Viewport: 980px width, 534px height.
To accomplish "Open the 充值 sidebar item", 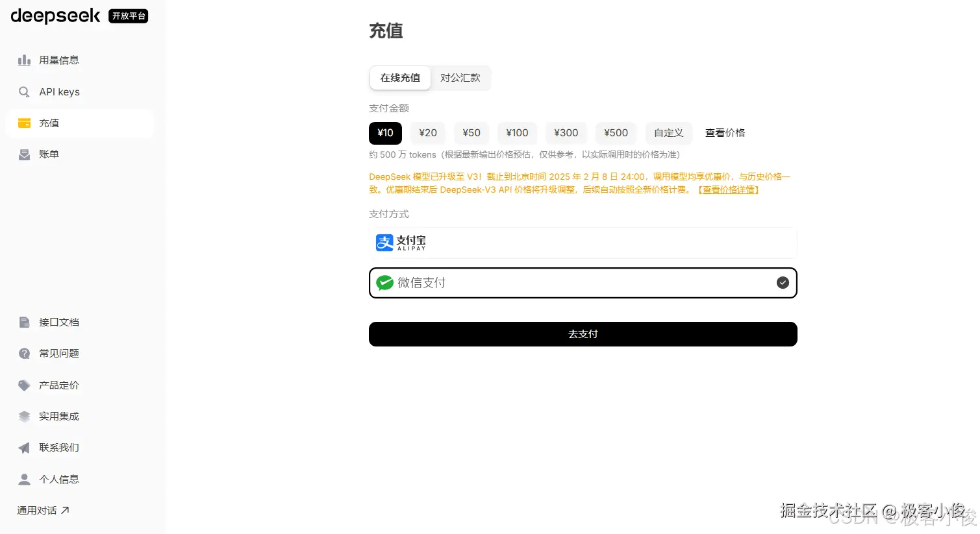I will [x=80, y=123].
